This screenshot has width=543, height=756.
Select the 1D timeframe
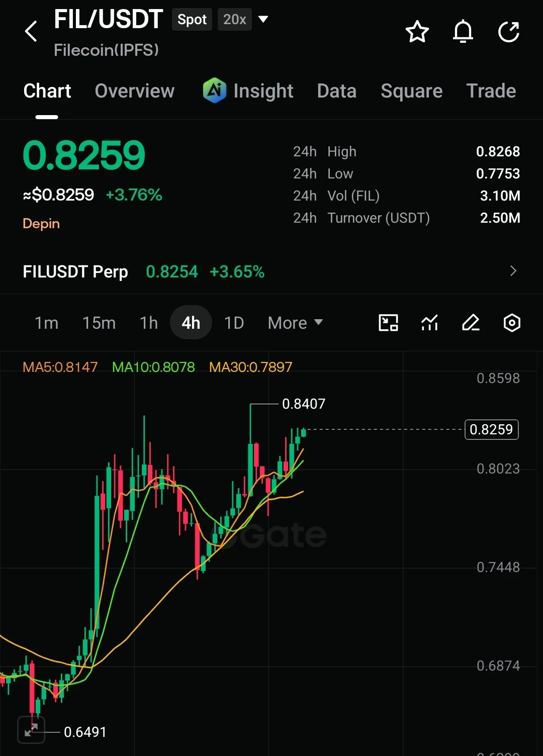(234, 323)
